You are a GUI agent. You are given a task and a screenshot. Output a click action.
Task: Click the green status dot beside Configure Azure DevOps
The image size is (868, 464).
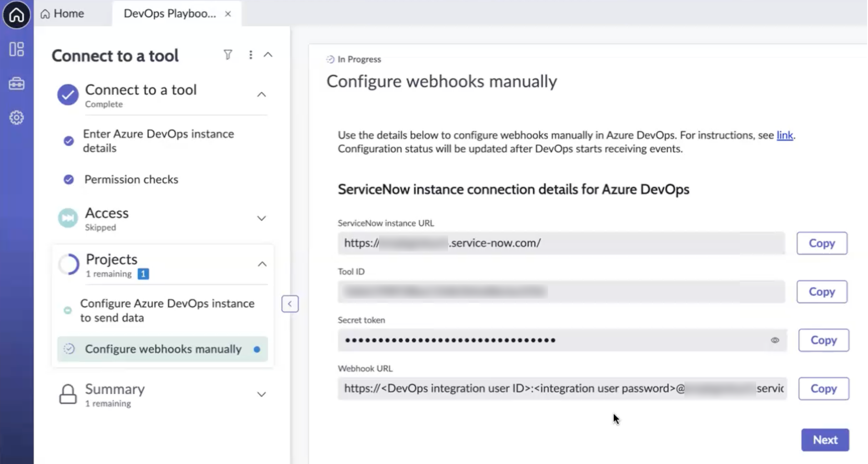coord(68,311)
